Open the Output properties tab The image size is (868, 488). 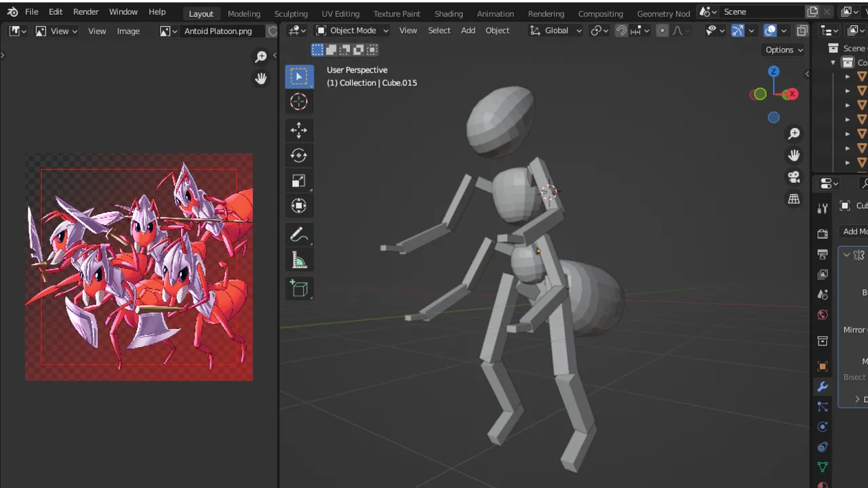(823, 254)
